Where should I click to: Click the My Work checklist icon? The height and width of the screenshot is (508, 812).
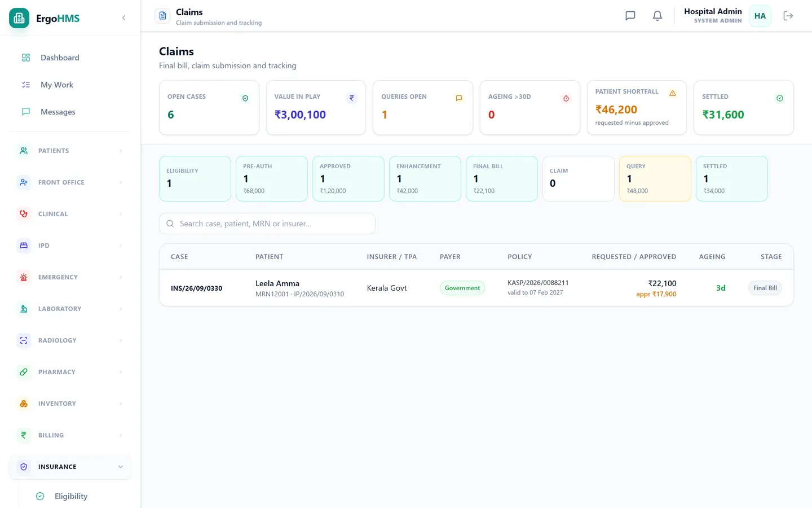pos(26,85)
